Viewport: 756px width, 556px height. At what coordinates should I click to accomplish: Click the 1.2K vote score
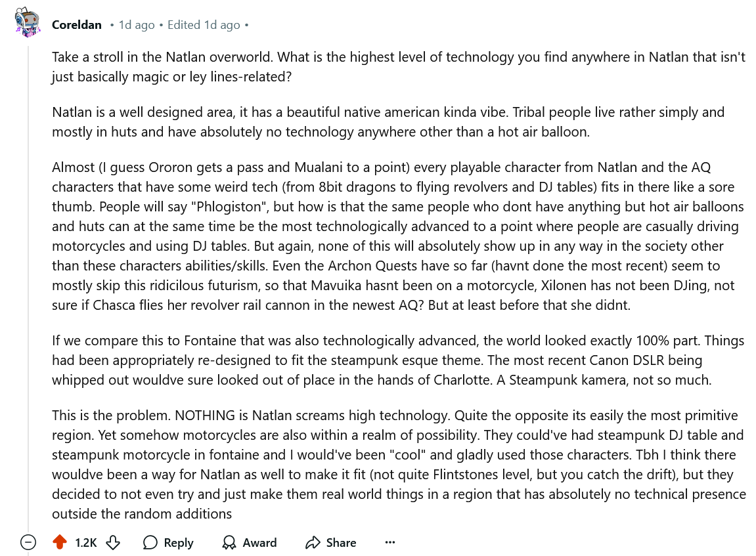click(x=85, y=542)
